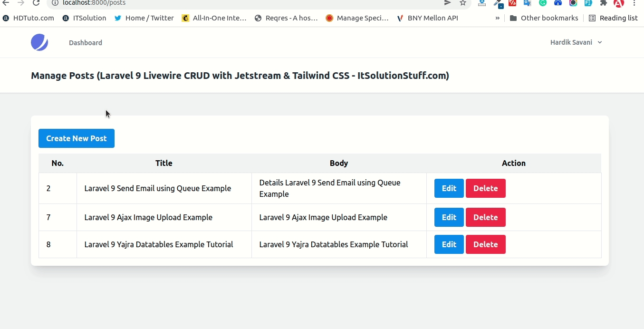Click the Grammarly extension icon

coord(543,3)
